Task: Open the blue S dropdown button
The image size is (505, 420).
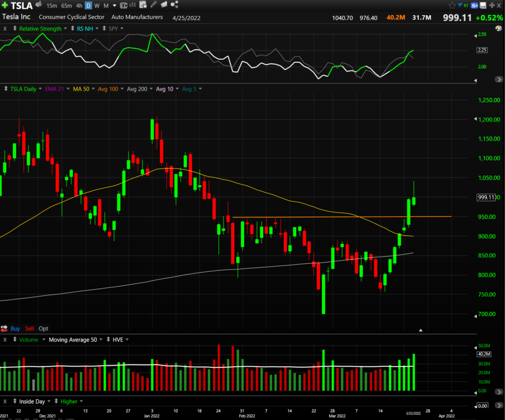Action: click(474, 6)
